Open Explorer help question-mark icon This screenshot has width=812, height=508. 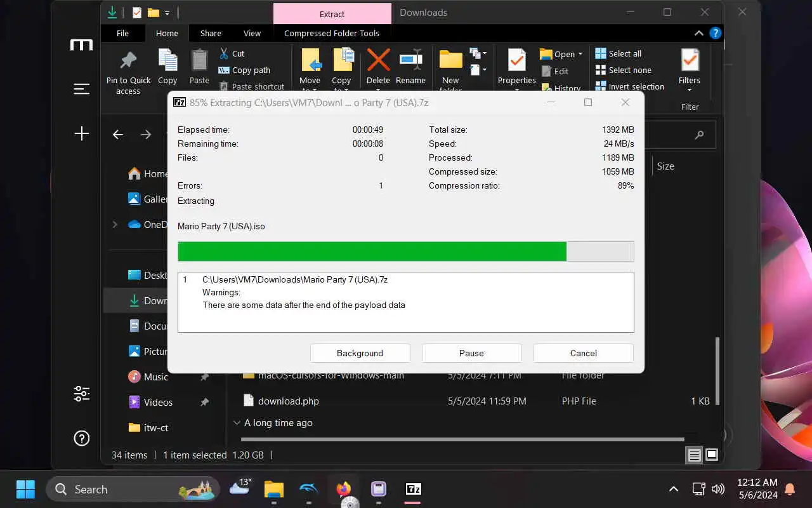click(x=715, y=33)
